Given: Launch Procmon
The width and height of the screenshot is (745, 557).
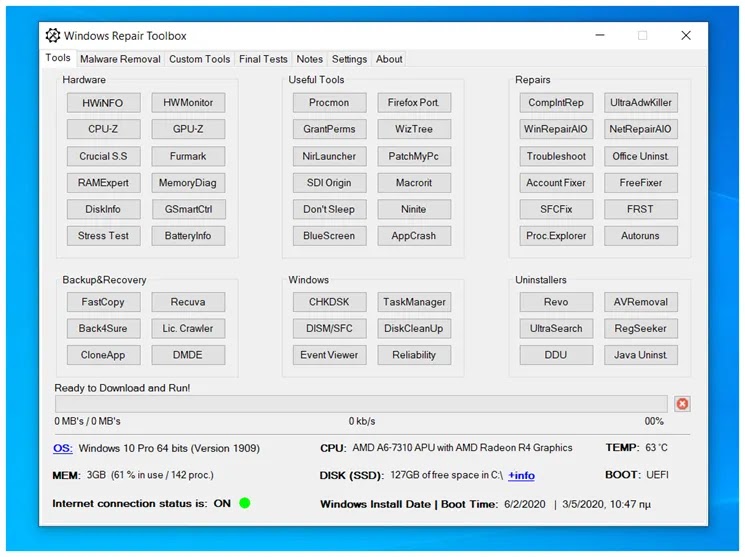Looking at the screenshot, I should click(x=329, y=103).
